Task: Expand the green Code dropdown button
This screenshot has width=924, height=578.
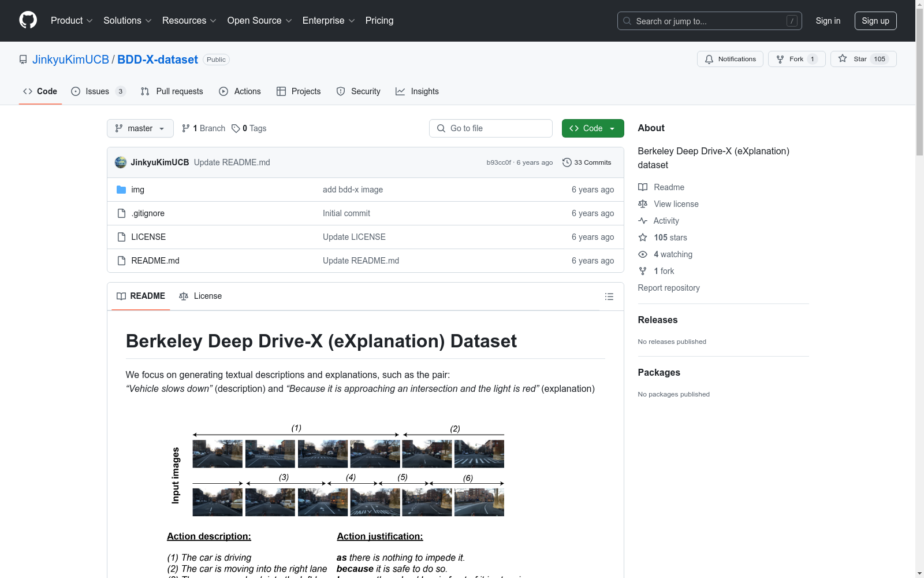Action: [x=593, y=128]
